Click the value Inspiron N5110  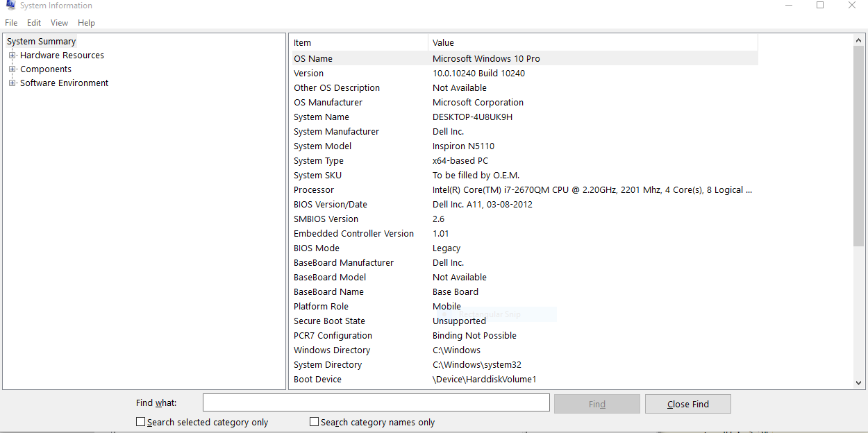463,146
